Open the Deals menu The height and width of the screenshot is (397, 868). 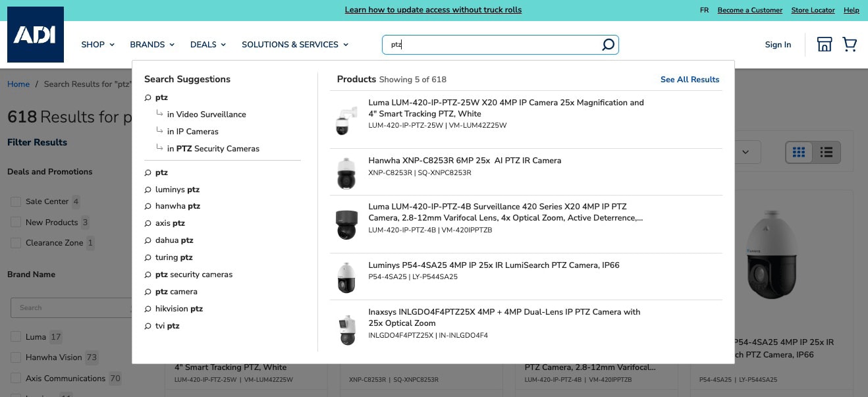tap(208, 45)
